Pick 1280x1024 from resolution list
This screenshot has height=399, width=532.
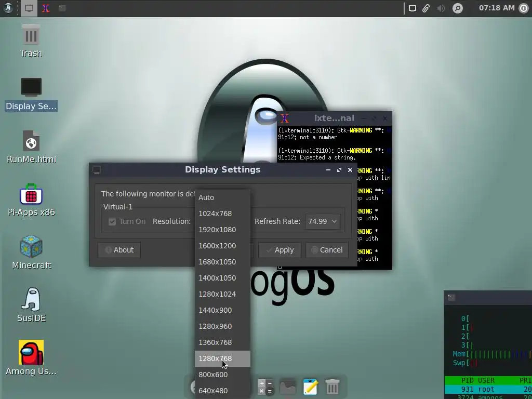click(222, 294)
